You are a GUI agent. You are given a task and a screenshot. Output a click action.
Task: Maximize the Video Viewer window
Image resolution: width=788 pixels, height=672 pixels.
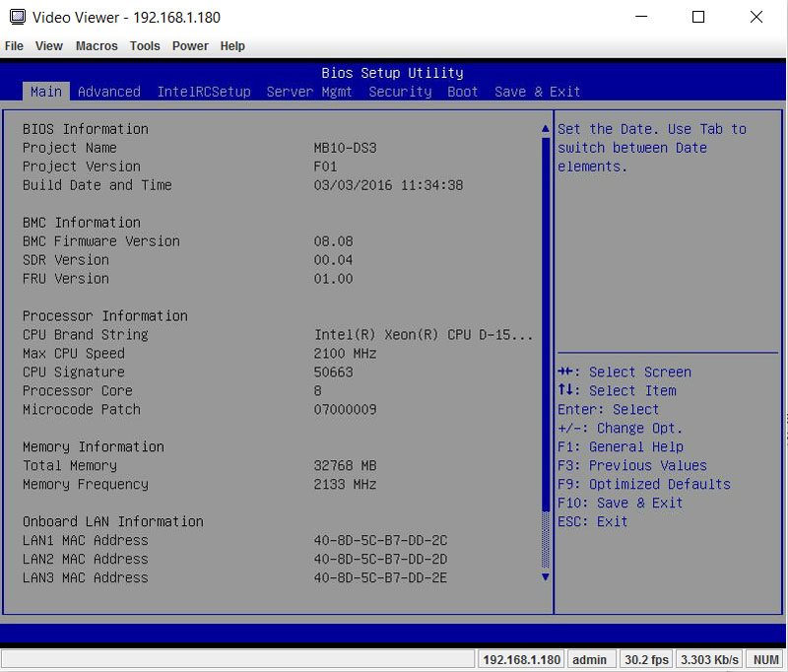[x=698, y=17]
